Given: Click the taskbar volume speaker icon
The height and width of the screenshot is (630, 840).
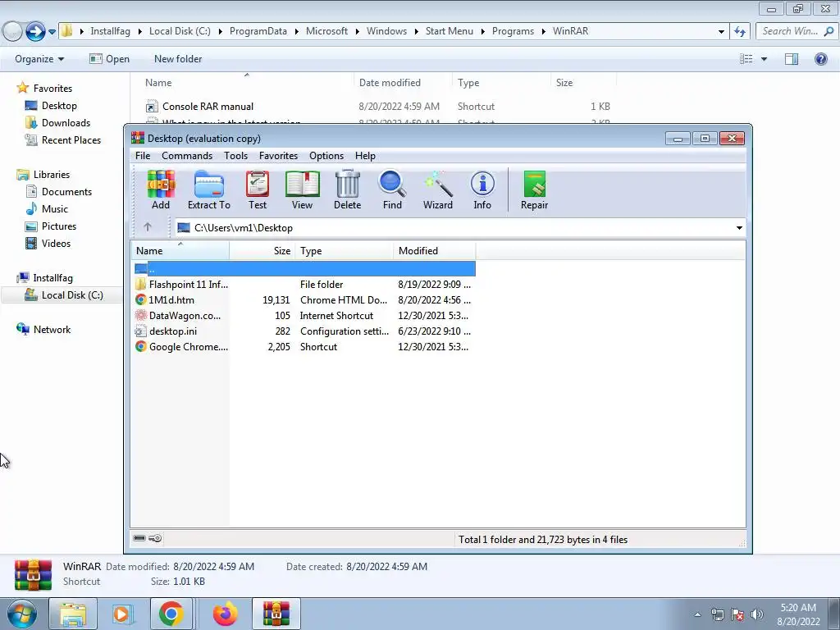Looking at the screenshot, I should click(x=756, y=614).
